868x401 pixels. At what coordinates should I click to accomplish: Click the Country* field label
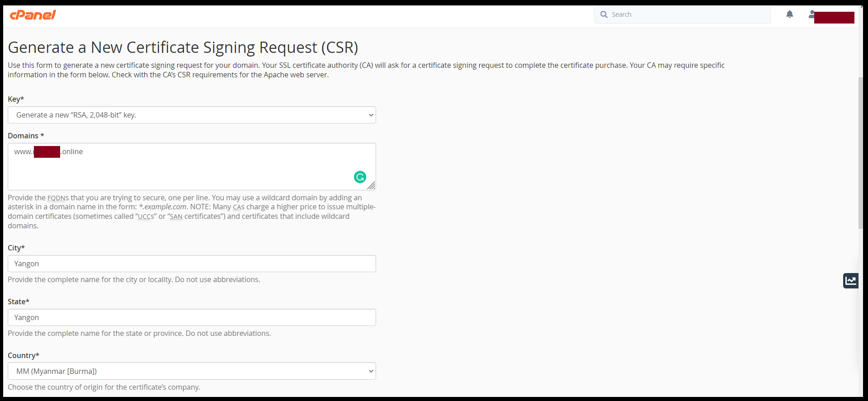click(x=24, y=355)
